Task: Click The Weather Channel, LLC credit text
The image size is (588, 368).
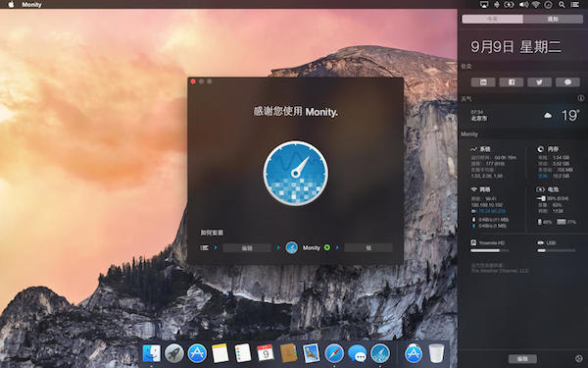Action: tap(500, 271)
